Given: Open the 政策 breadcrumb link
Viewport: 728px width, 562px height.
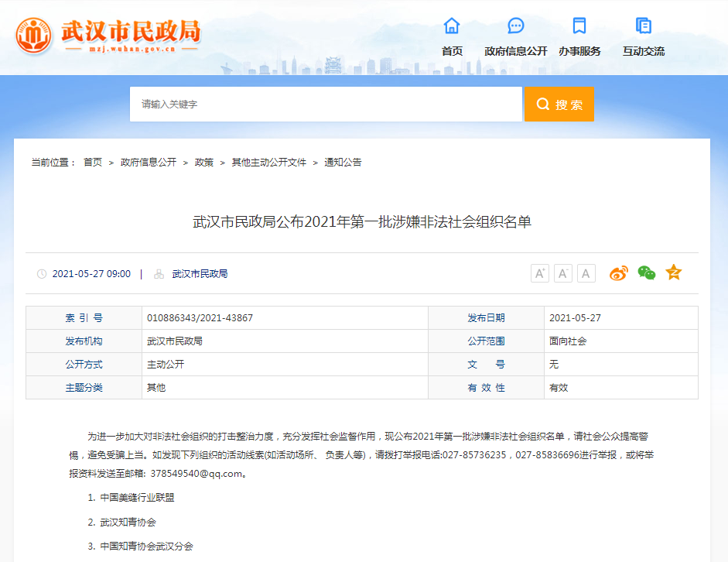Looking at the screenshot, I should tap(204, 163).
